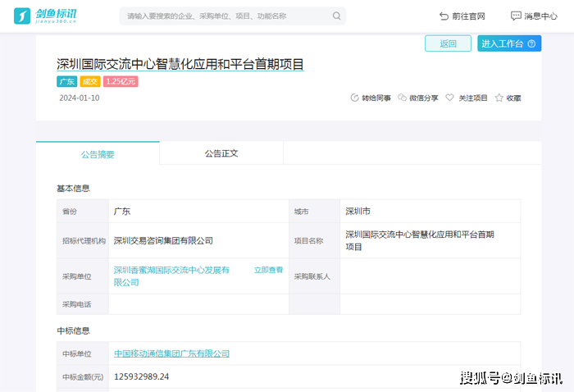This screenshot has width=574, height=392.
Task: Click the 前往官网 return arrow icon
Action: (x=444, y=16)
